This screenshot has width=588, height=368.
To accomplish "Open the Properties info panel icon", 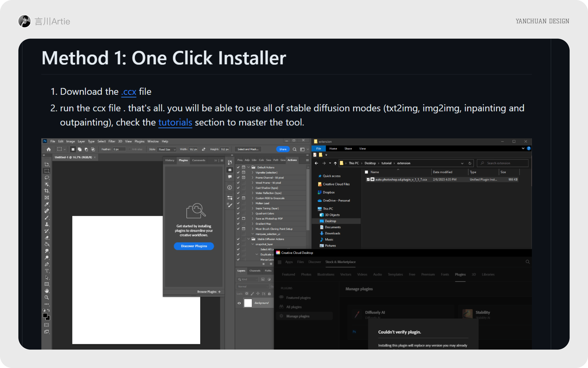I will 230,187.
